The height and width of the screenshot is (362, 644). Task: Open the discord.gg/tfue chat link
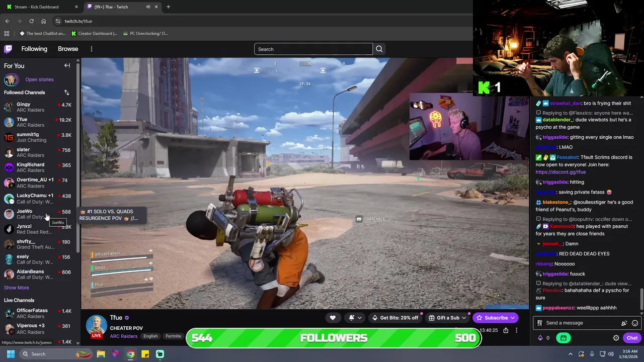point(560,172)
